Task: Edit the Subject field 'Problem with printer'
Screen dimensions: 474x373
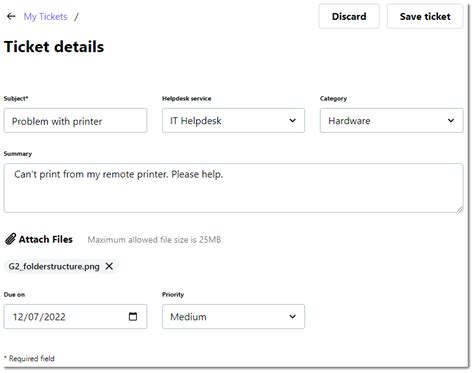Action: coord(75,121)
